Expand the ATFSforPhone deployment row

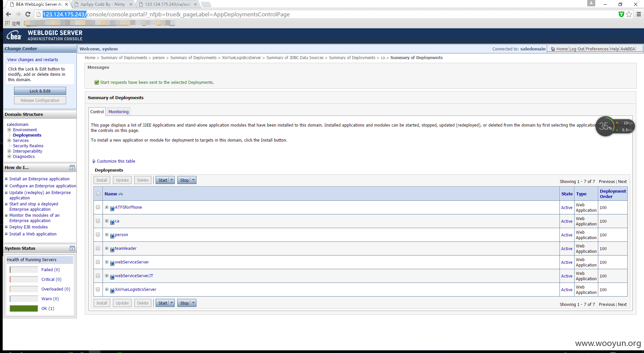(x=107, y=207)
